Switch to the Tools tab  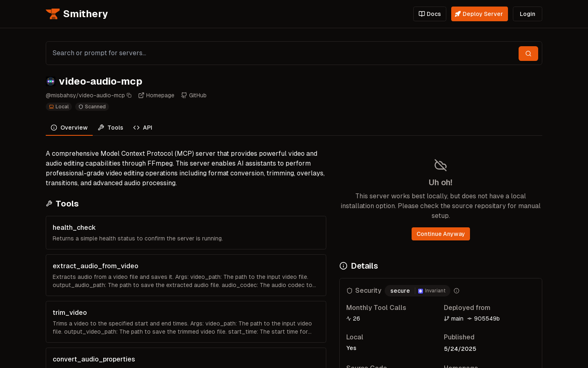(x=111, y=128)
